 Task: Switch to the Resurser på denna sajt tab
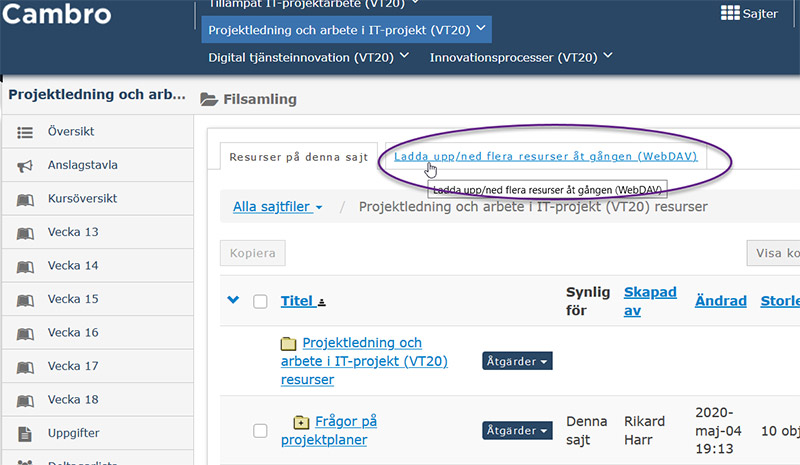(x=298, y=157)
